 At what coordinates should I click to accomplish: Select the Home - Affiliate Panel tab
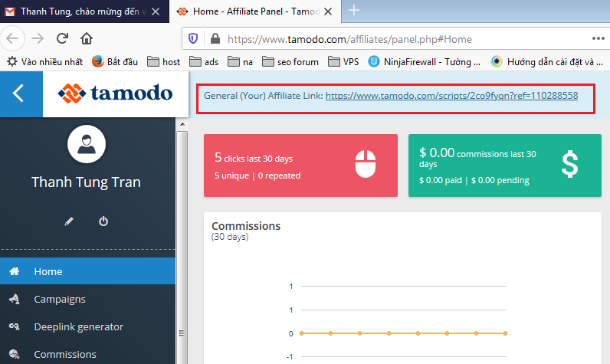[x=255, y=11]
